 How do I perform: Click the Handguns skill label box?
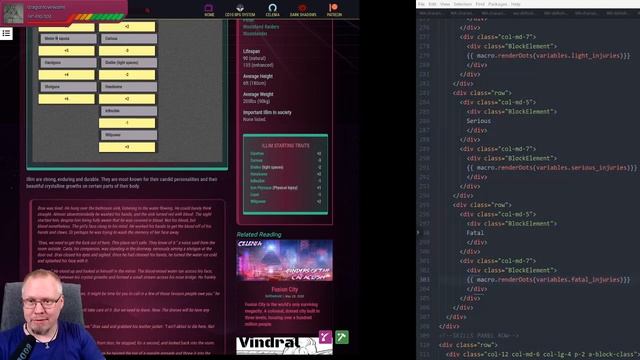point(68,62)
